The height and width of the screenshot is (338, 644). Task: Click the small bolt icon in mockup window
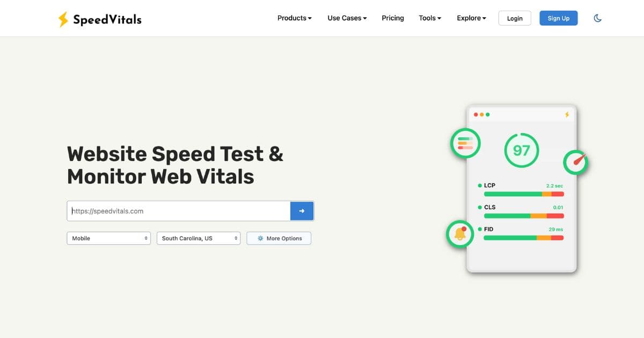(x=567, y=115)
